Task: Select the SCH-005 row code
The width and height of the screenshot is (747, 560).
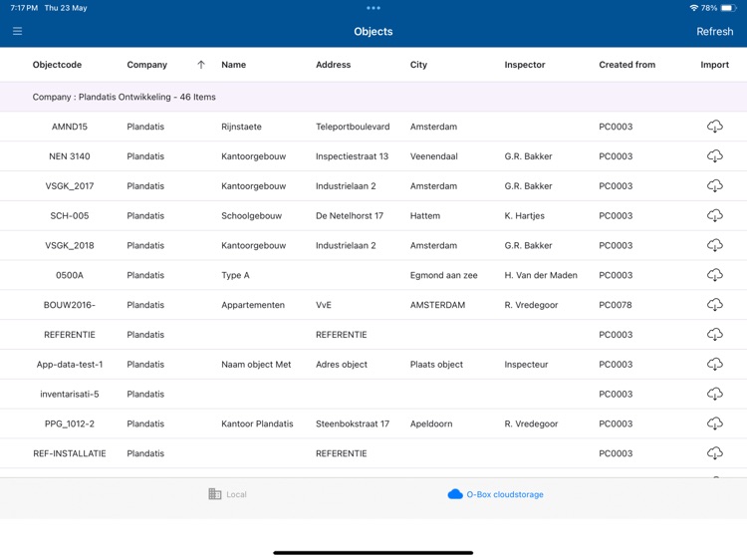Action: (70, 215)
